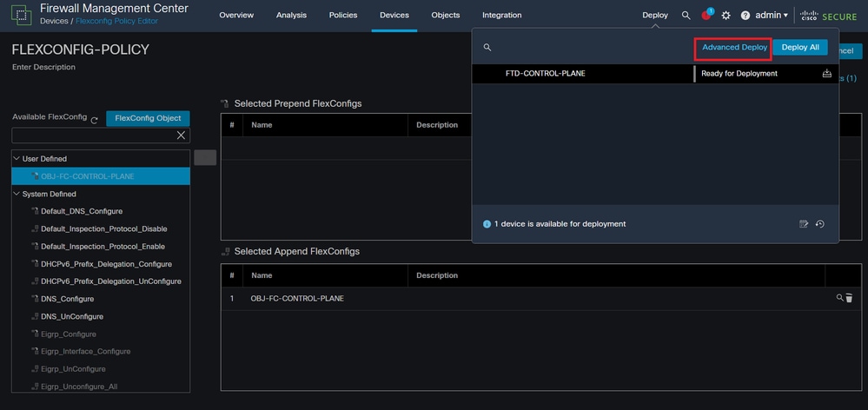
Task: Open the Policies menu
Action: coord(342,15)
